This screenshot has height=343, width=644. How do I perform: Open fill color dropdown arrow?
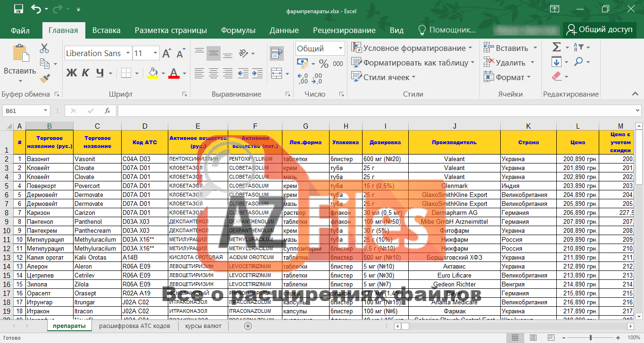pyautogui.click(x=163, y=73)
